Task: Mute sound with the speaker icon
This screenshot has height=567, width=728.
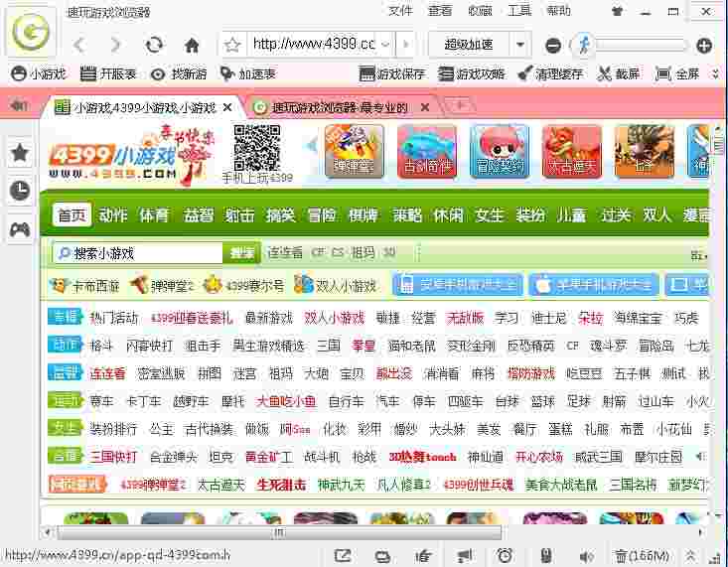Action: point(586,555)
